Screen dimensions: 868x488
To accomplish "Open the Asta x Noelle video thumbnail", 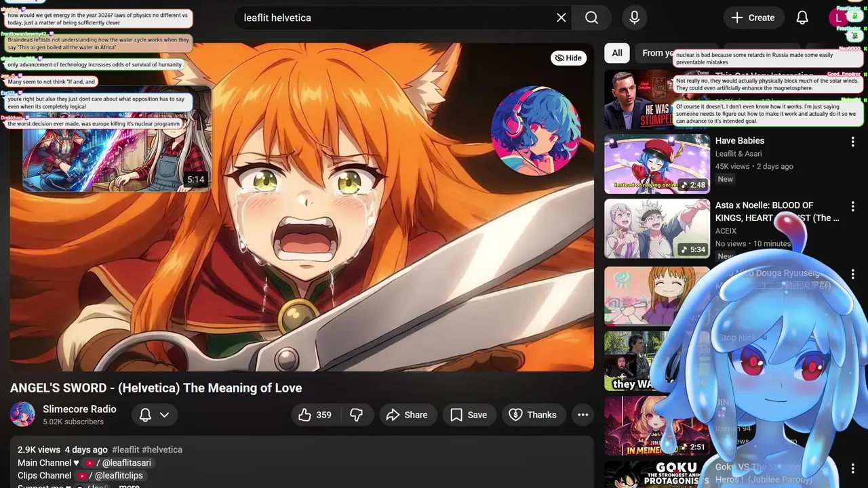I will (x=657, y=228).
